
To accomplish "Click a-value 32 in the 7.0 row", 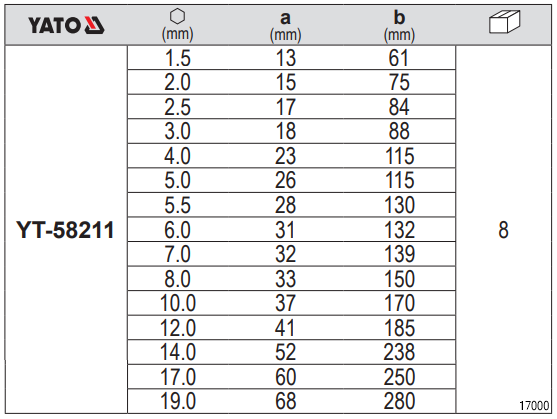I will pyautogui.click(x=285, y=254).
